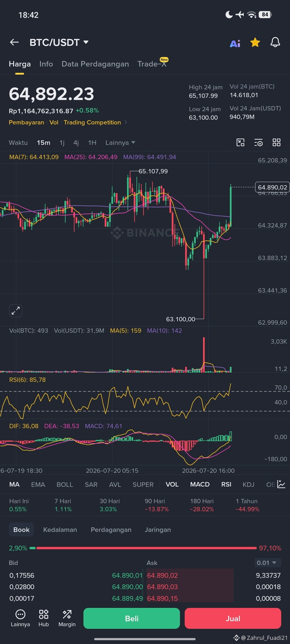The image size is (290, 644).
Task: Open price alert bell icon
Action: [275, 42]
